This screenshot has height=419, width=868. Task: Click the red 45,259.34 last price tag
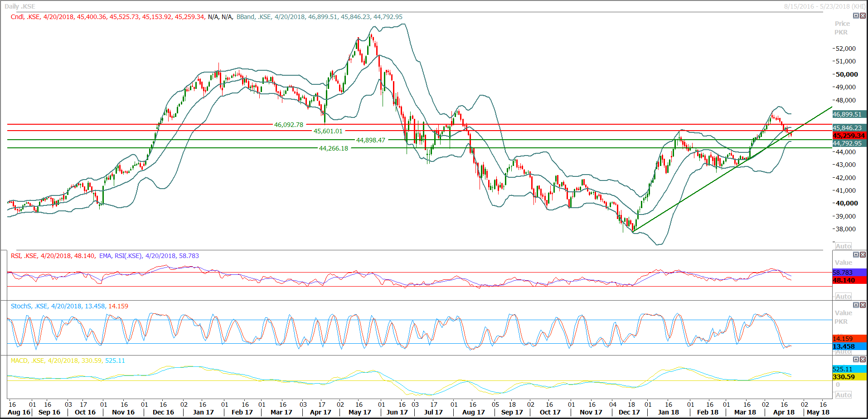click(x=849, y=136)
